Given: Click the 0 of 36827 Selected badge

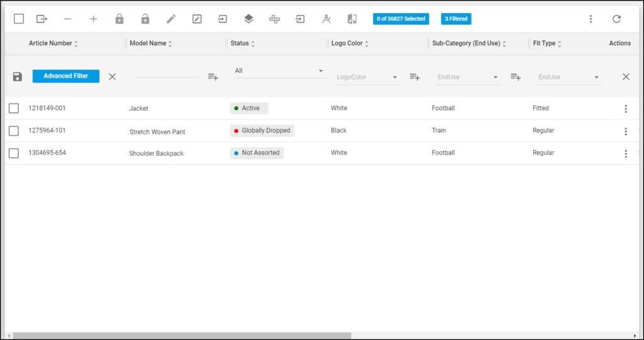Looking at the screenshot, I should [401, 19].
